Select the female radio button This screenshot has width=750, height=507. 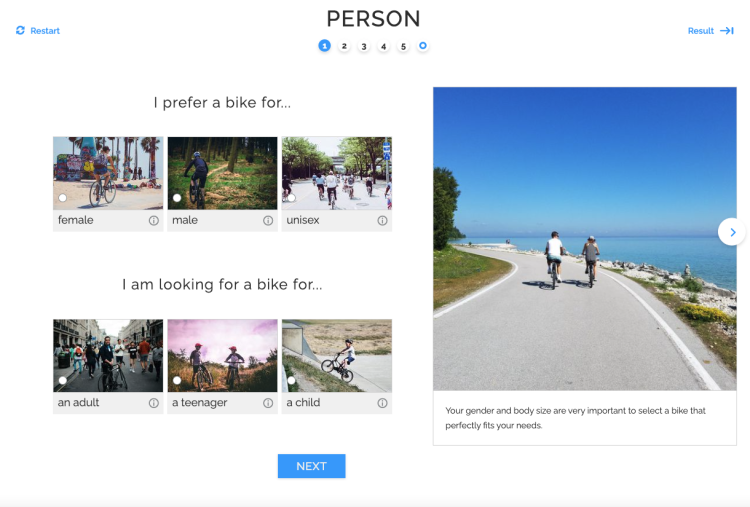coord(63,198)
